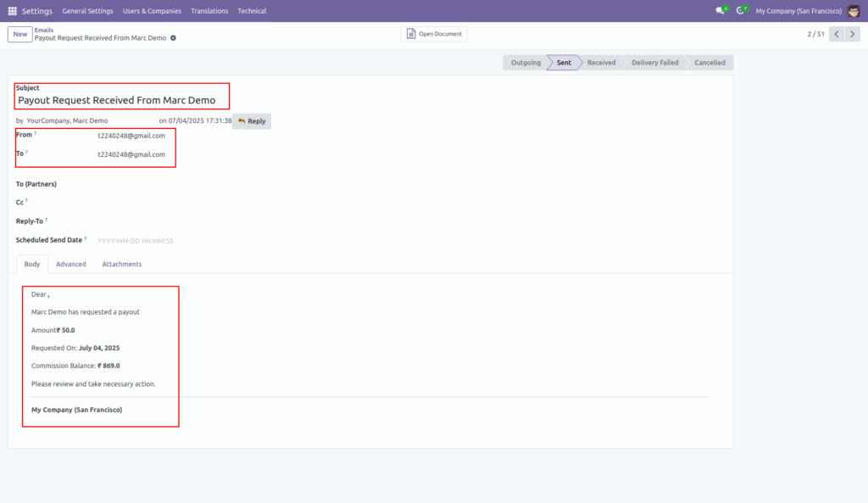Click the gear icon beside the email title
The height and width of the screenshot is (503, 868).
(x=173, y=38)
